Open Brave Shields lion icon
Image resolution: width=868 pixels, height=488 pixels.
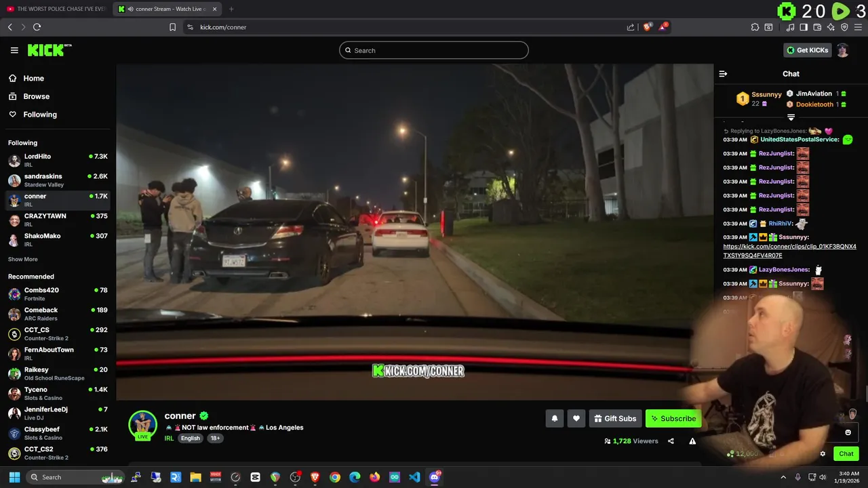(x=647, y=27)
